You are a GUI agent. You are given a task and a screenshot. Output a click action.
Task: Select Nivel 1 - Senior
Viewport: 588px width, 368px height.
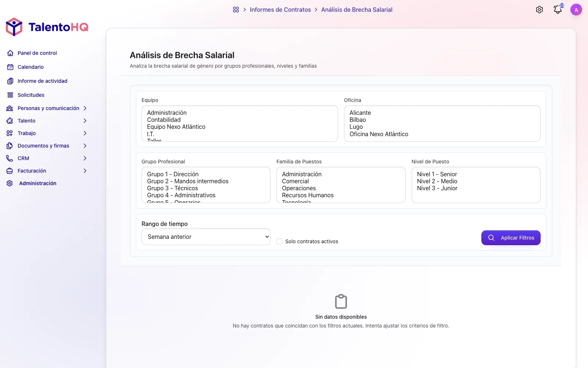pos(476,174)
